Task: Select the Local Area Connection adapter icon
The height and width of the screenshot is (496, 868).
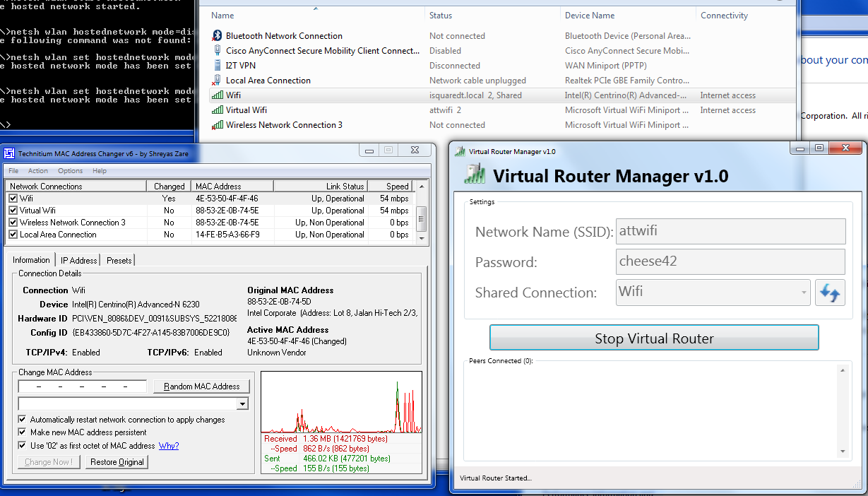Action: [217, 81]
